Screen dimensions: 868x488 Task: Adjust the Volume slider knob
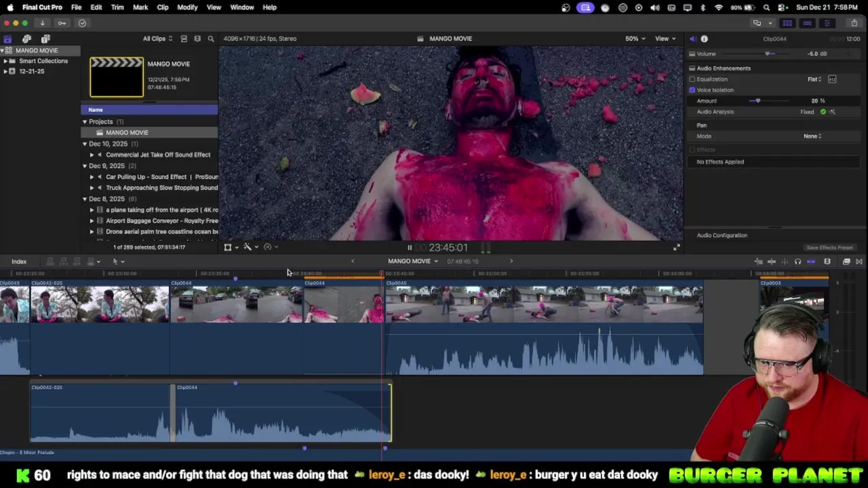click(x=768, y=54)
